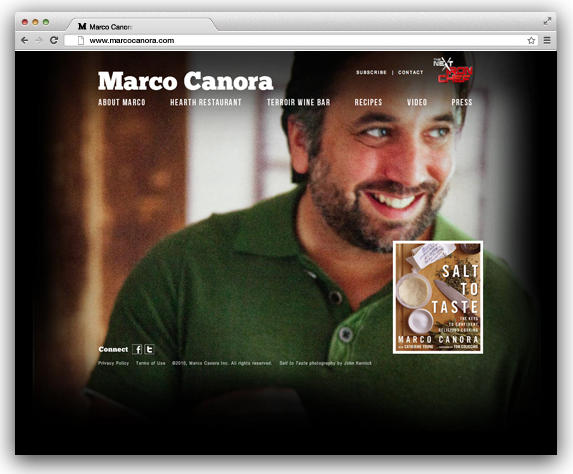The image size is (573, 474).
Task: Click the 2010 Marco Canora Inc. copyright text
Action: point(222,363)
